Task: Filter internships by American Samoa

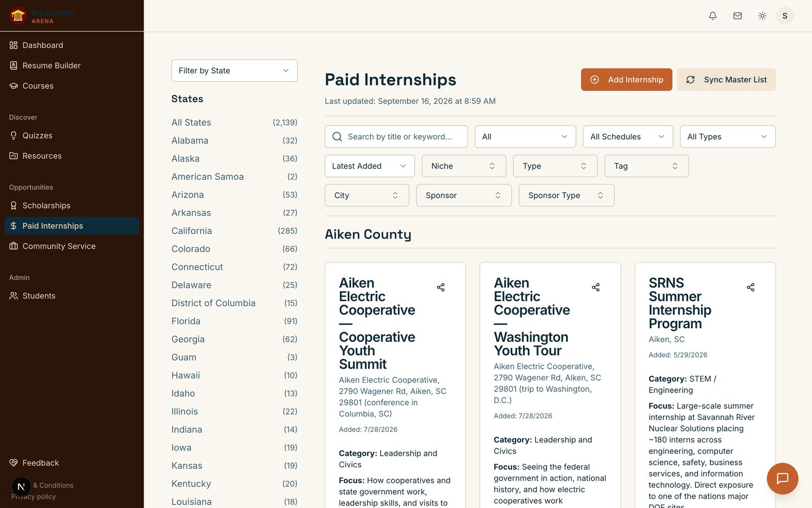Action: [234, 177]
